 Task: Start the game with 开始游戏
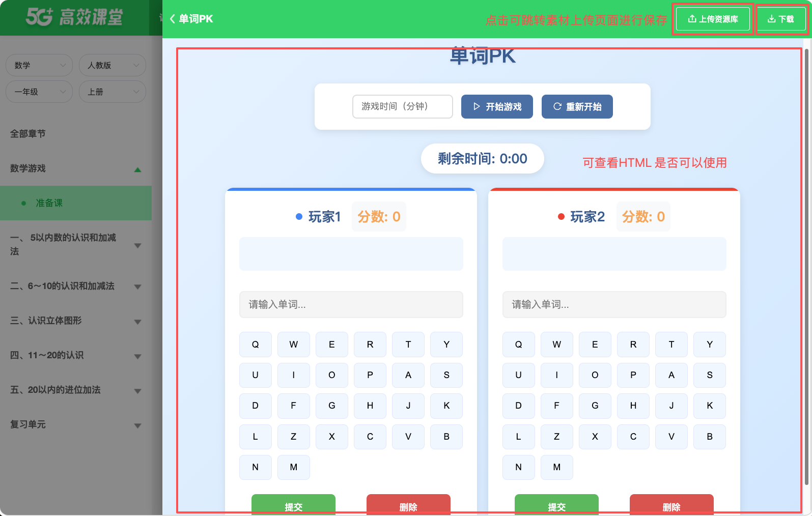point(497,106)
